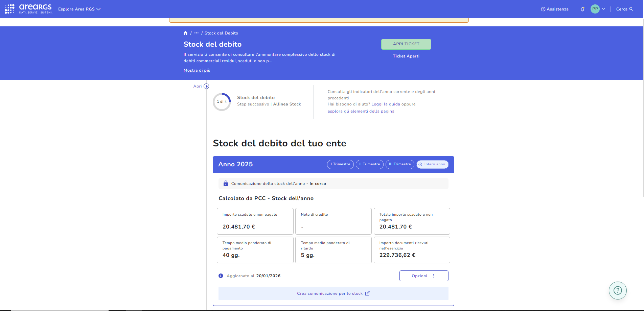Click the page vertical scrollbar
The height and width of the screenshot is (311, 644).
pos(643,107)
